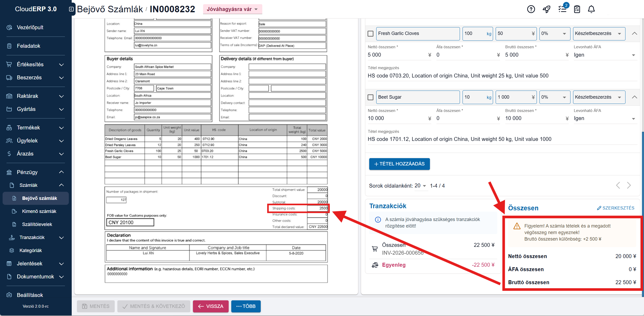Collapse the Fresh Garlic Cloves item details
The image size is (644, 316).
click(x=634, y=34)
